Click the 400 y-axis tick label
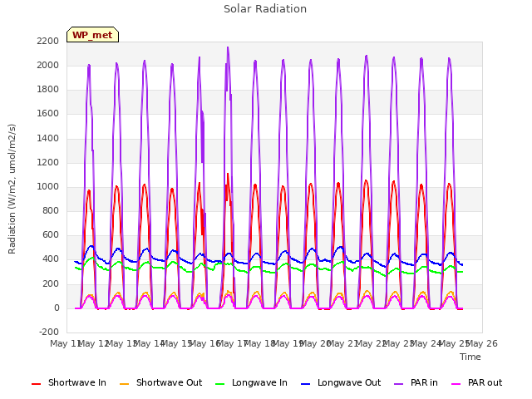Image resolution: width=532 pixels, height=399 pixels. (x=51, y=259)
